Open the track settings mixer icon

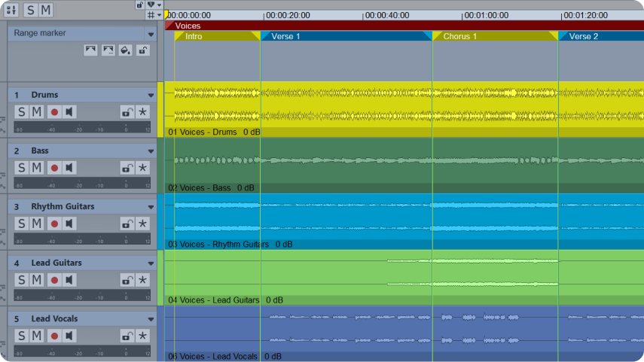[x=11, y=10]
